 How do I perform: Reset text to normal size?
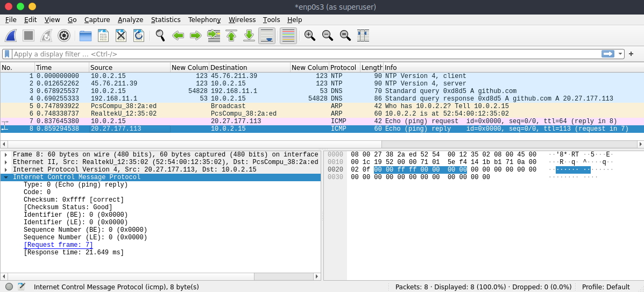[345, 35]
